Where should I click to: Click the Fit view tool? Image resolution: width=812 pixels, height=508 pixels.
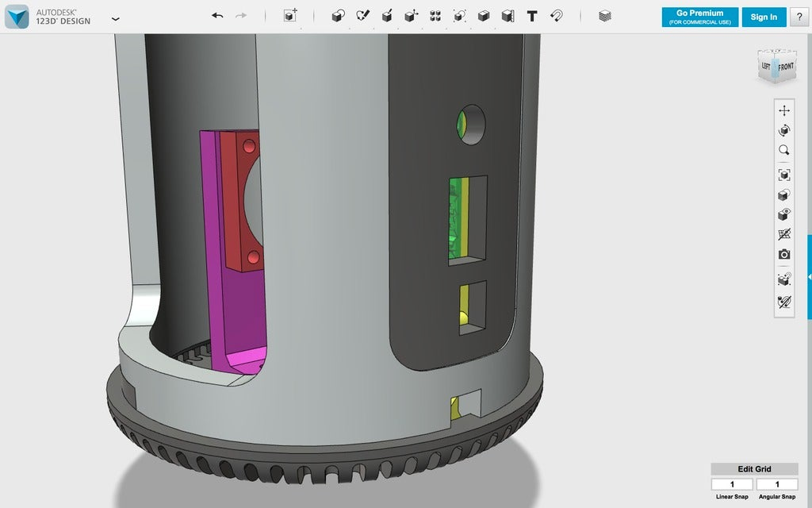[x=784, y=175]
